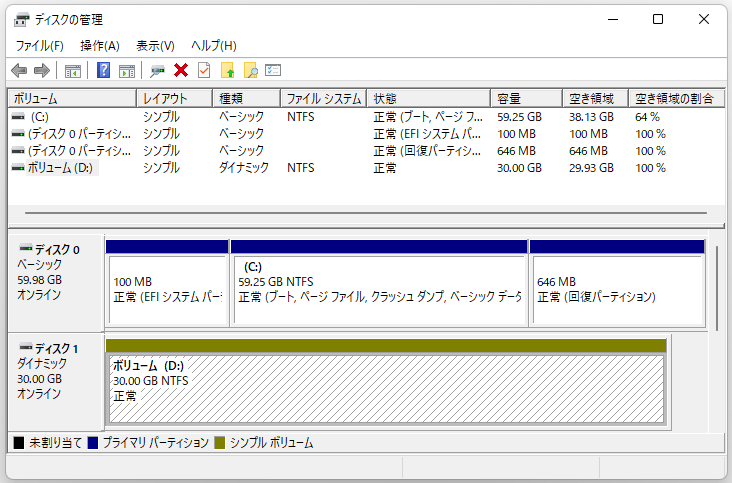732x483 pixels.
Task: Select the volume row with 646 MB capacity
Action: point(366,151)
